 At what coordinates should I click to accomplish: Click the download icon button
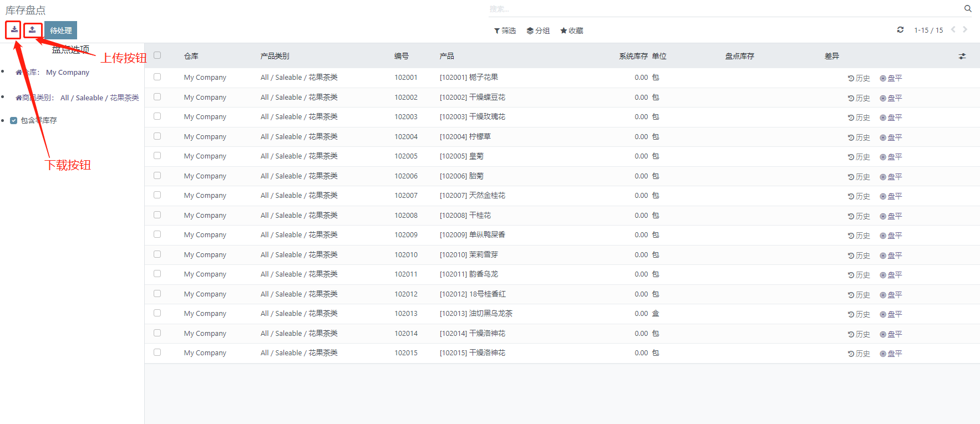pyautogui.click(x=14, y=30)
